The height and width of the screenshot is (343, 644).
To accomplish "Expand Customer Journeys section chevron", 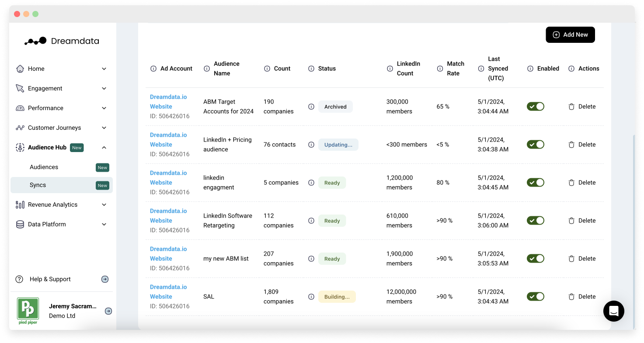I will coord(104,128).
